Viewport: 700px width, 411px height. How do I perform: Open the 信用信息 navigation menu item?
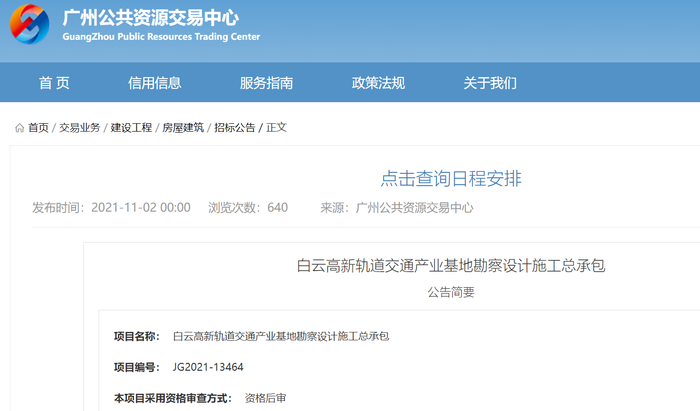[154, 83]
